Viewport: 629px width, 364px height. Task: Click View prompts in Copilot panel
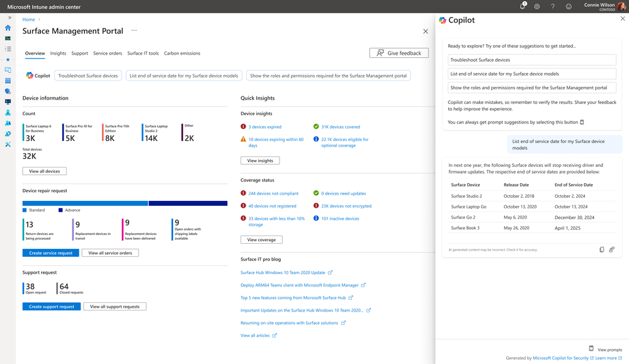pyautogui.click(x=609, y=350)
